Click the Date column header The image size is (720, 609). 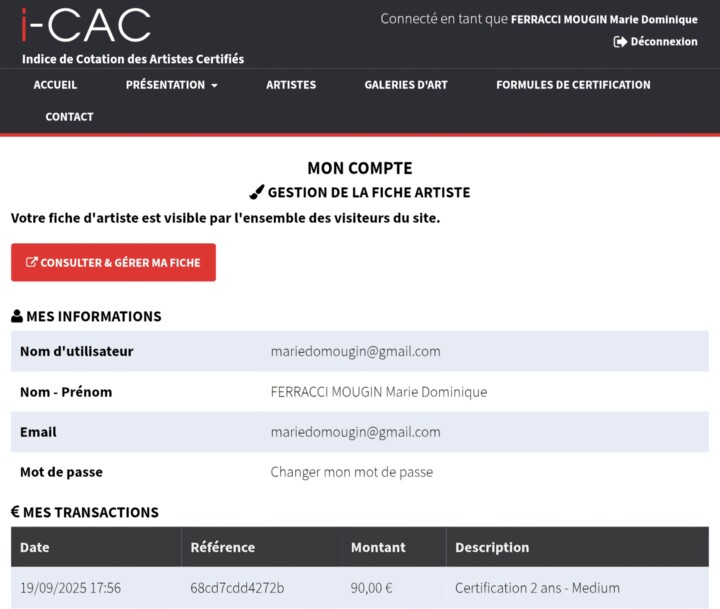point(35,547)
